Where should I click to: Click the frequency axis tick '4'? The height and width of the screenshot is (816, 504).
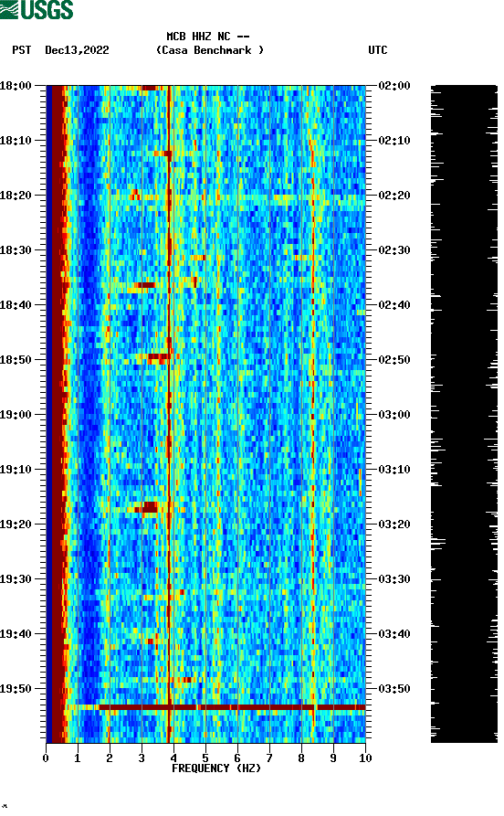coord(173,758)
